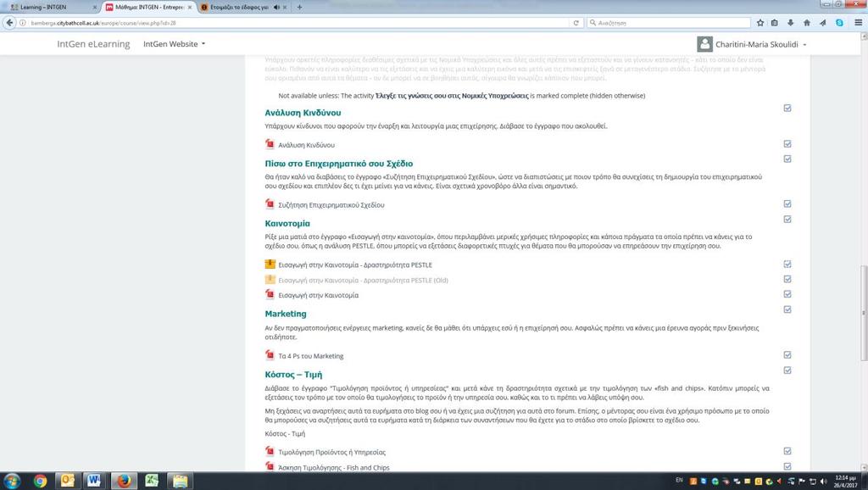Mute the third tab via speaker icon

[x=276, y=7]
